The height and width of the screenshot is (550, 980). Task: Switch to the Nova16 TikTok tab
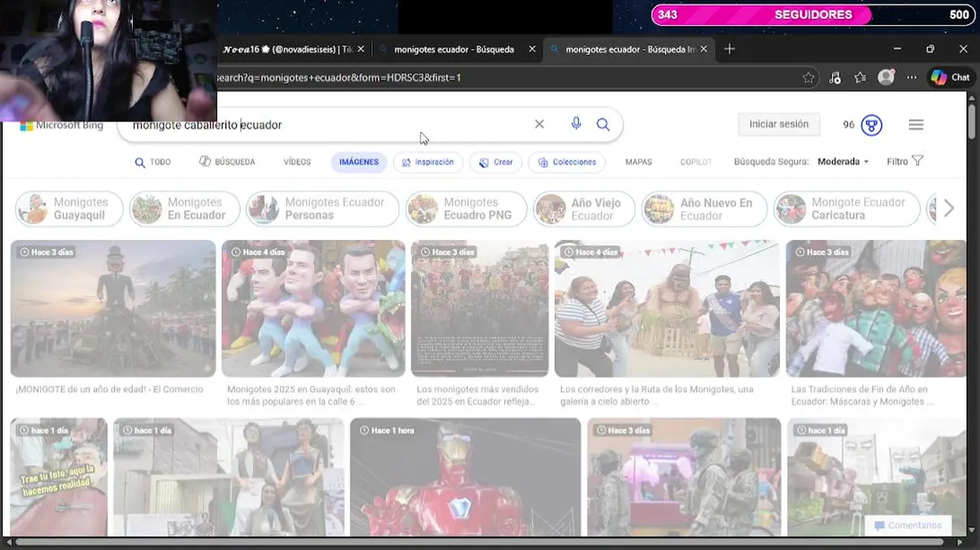click(288, 49)
